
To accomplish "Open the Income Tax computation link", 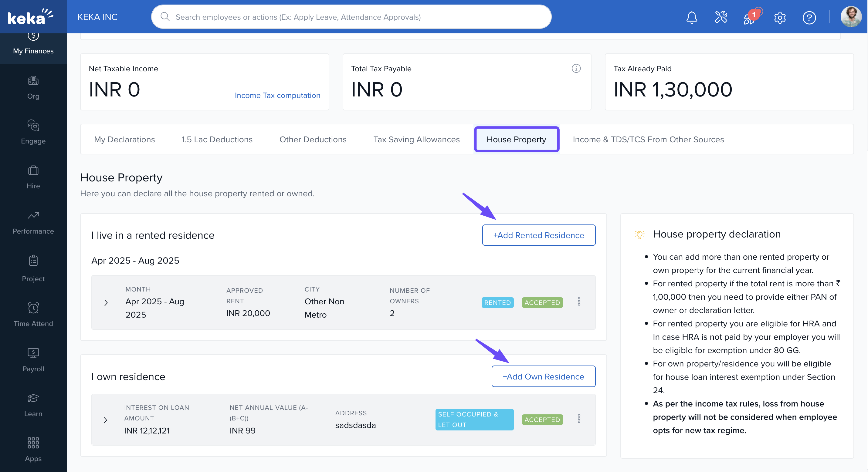I will tap(277, 95).
